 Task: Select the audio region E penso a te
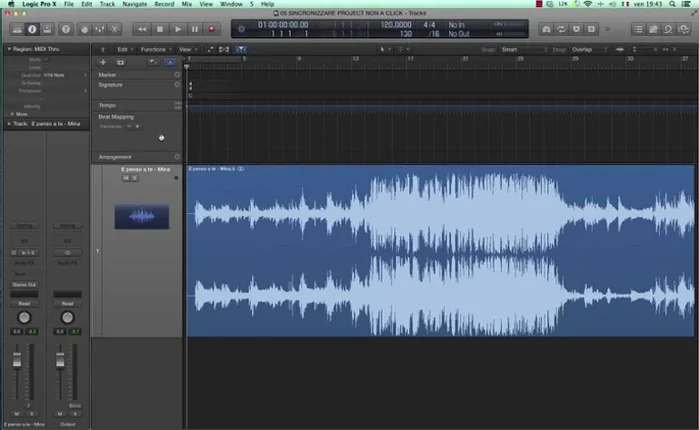pyautogui.click(x=440, y=250)
